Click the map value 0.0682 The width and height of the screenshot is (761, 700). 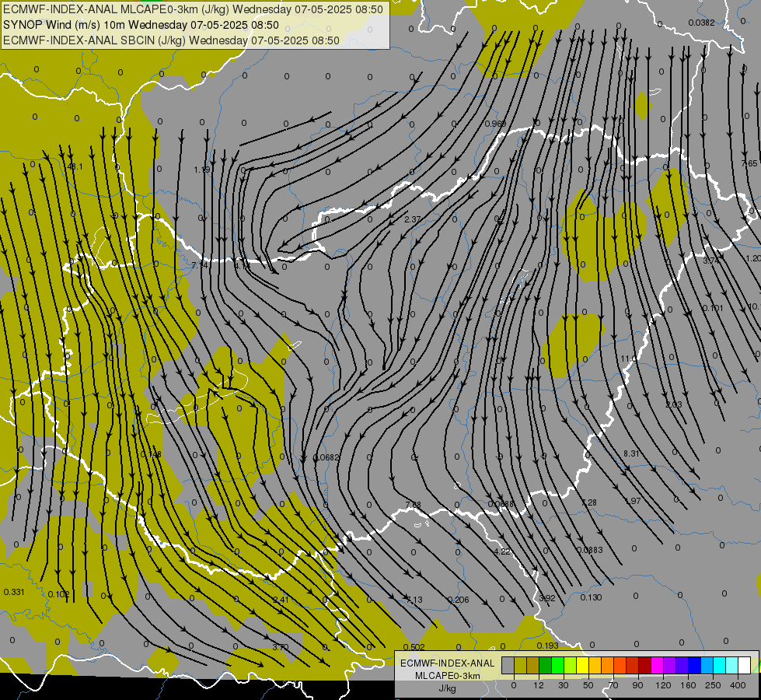click(326, 457)
